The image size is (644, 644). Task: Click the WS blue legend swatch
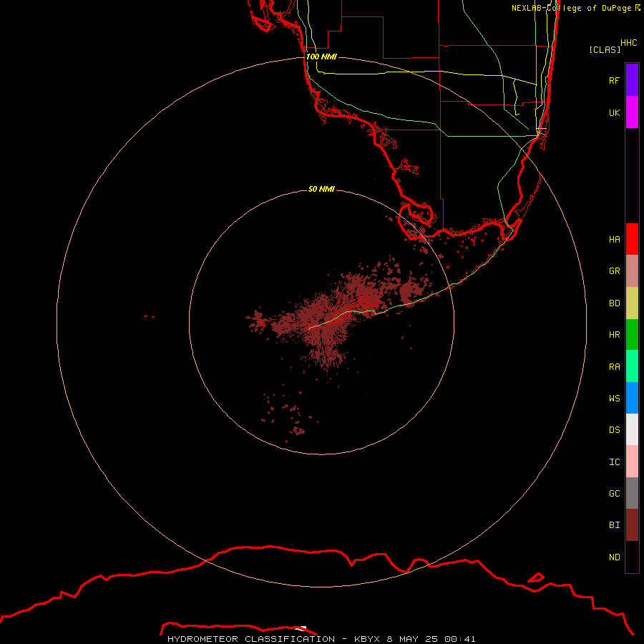(632, 398)
